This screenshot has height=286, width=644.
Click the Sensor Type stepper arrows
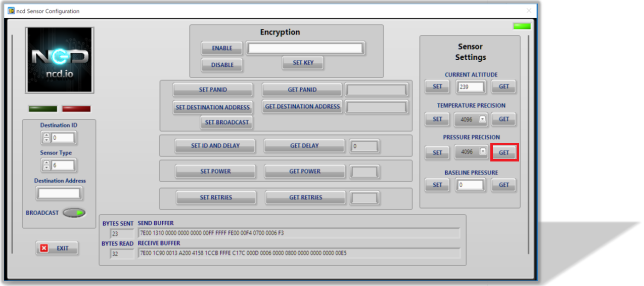47,165
